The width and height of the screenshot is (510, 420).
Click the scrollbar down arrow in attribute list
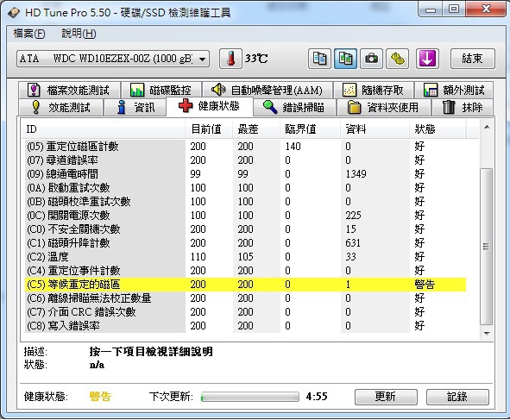(487, 333)
